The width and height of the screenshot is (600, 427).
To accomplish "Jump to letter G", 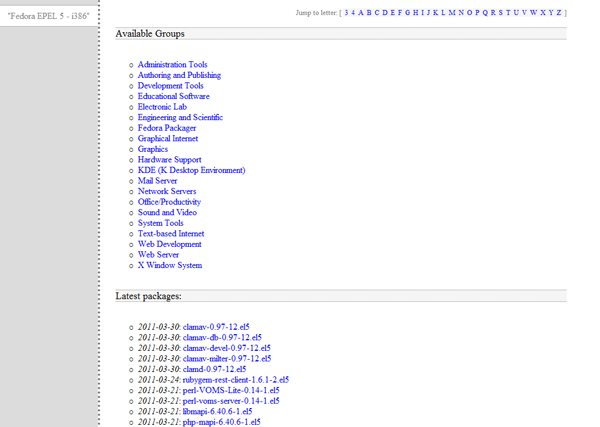I will (408, 13).
